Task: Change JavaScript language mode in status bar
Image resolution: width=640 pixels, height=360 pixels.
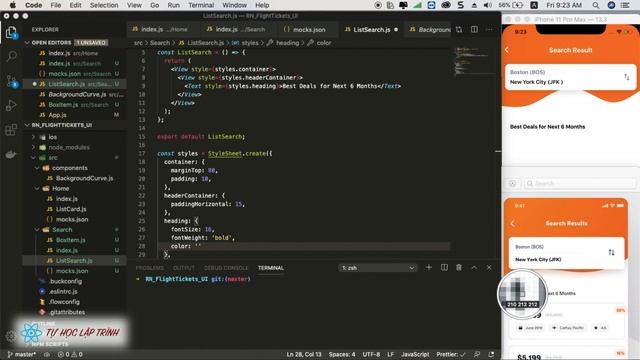Action: 415,354
